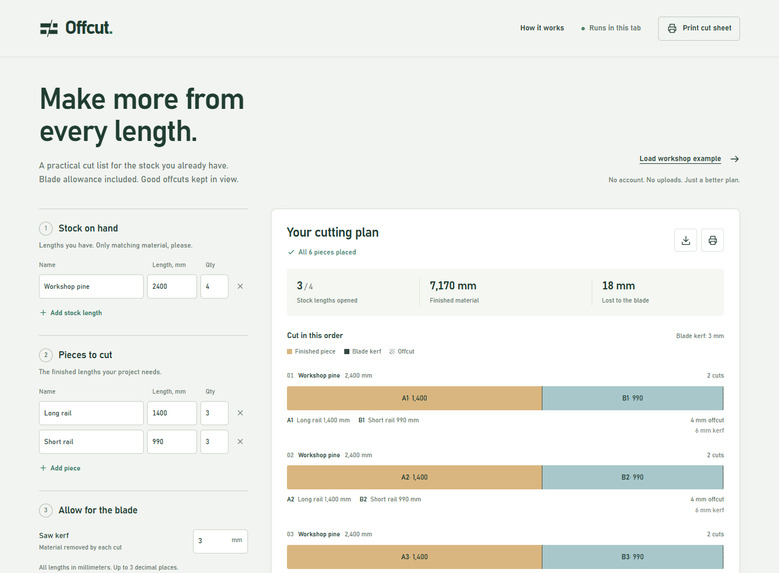Download the cutting plan

[686, 241]
